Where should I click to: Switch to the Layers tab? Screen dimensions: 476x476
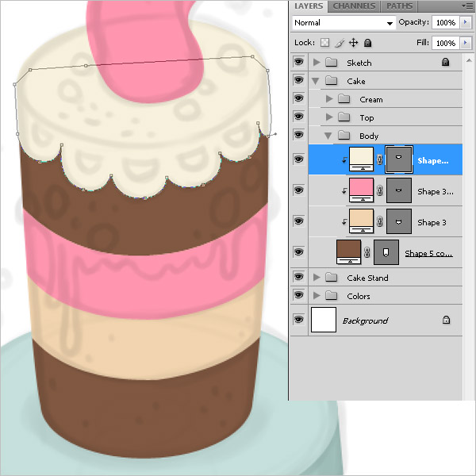309,6
